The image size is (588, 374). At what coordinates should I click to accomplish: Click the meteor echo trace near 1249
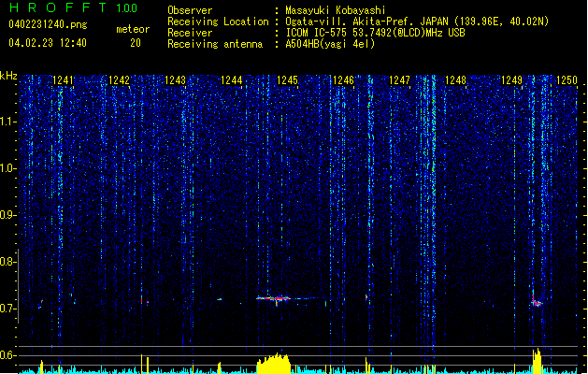[x=537, y=301]
